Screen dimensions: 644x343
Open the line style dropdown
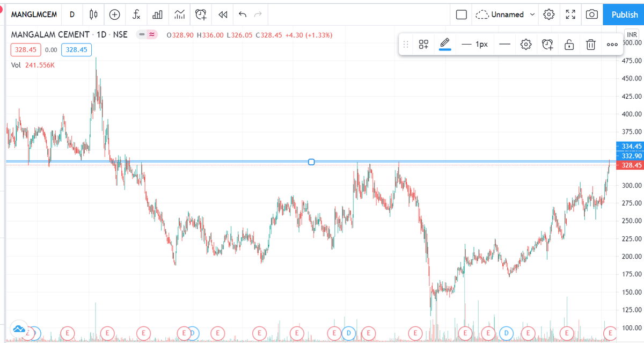click(x=504, y=44)
